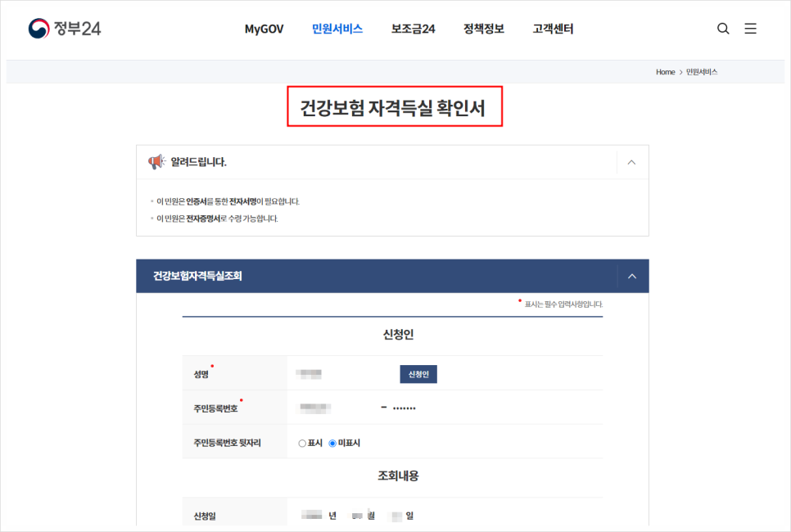Collapse the 건강보험자격득실조회 panel
The width and height of the screenshot is (791, 532).
pos(631,276)
